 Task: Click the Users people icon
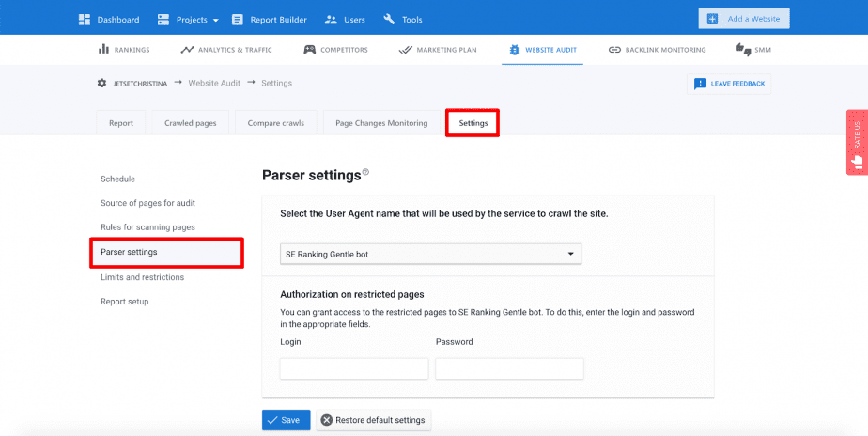pyautogui.click(x=331, y=20)
